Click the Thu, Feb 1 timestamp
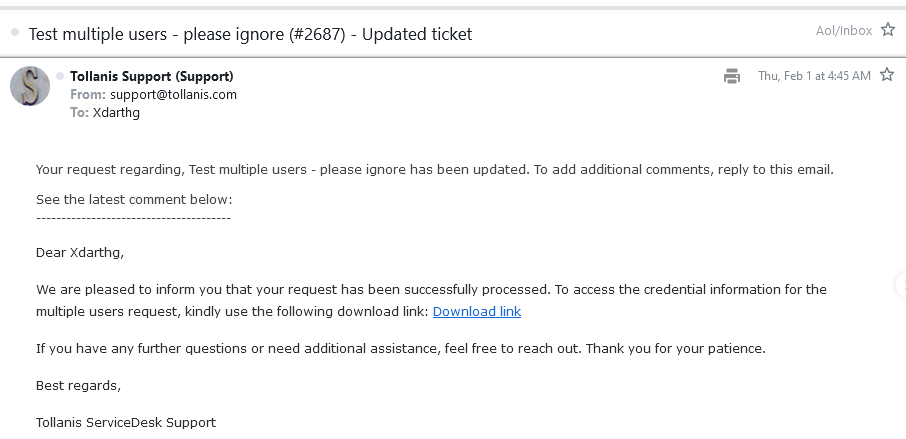This screenshot has height=439, width=906. 814,76
